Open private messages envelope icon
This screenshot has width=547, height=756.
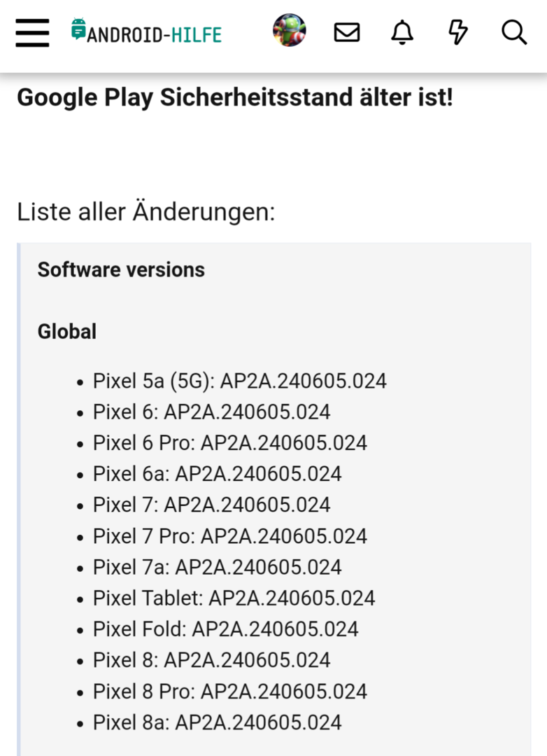point(347,32)
